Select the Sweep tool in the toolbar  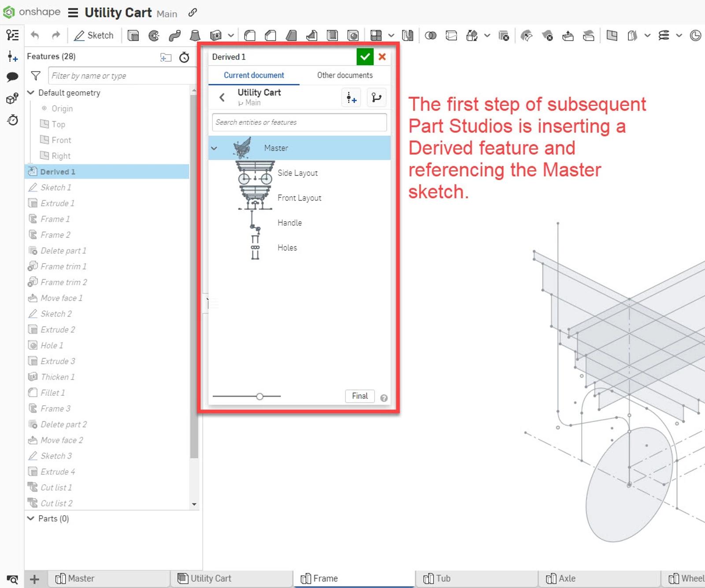pyautogui.click(x=174, y=35)
